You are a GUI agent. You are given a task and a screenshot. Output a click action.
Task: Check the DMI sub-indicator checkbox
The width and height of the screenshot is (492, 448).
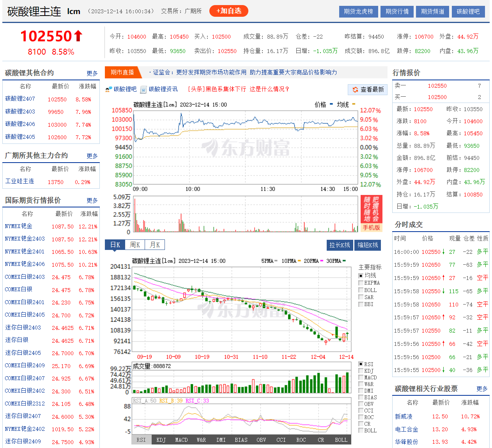[x=361, y=391]
